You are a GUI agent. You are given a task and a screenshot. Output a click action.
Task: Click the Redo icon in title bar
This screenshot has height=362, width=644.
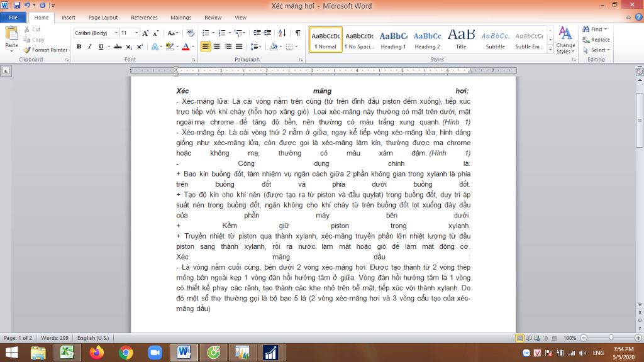42,5
